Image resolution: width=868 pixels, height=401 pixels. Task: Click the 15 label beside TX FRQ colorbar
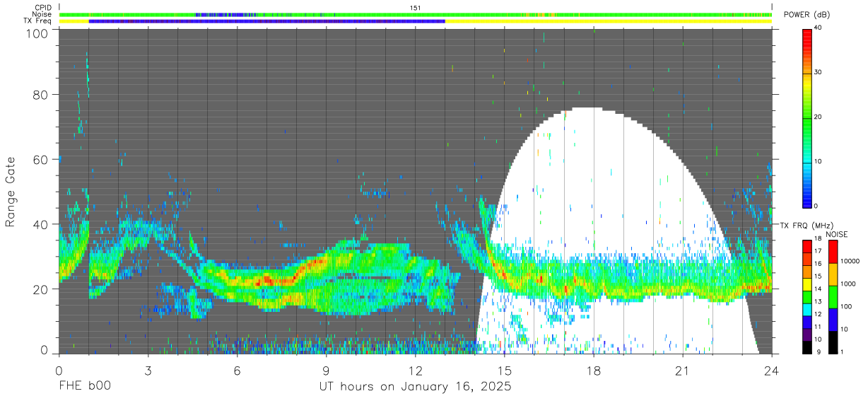(818, 277)
